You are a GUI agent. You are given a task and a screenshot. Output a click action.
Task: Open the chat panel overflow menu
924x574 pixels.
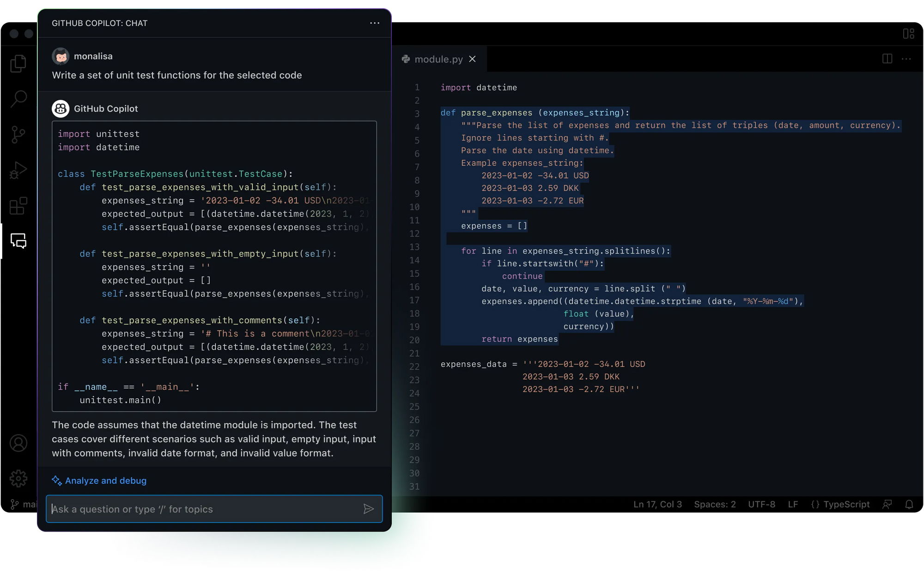(374, 23)
